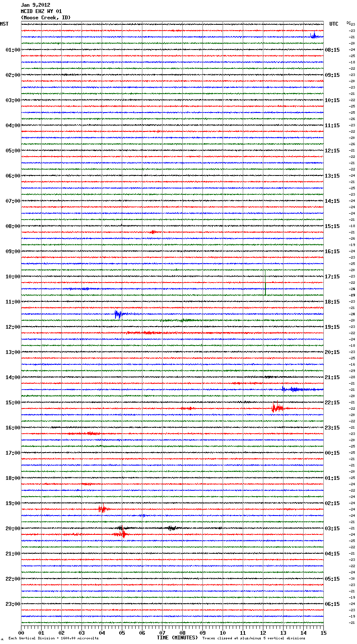357x644 pixels.
Task: Click the 21:15 UTC time label
Action: (332, 377)
